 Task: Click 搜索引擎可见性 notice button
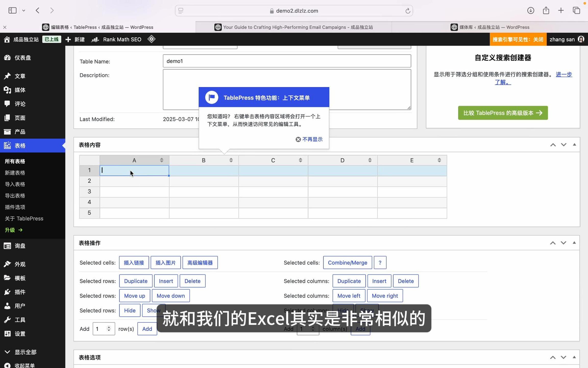click(x=518, y=39)
